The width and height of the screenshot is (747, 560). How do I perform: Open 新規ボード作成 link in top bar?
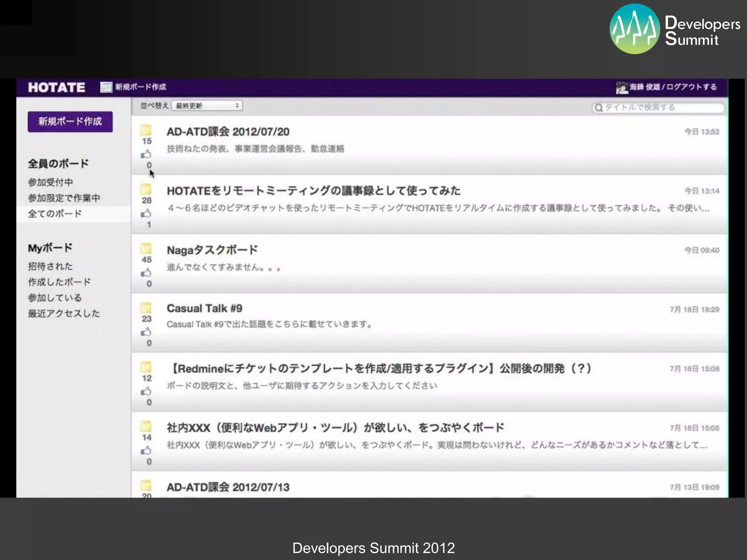[140, 87]
